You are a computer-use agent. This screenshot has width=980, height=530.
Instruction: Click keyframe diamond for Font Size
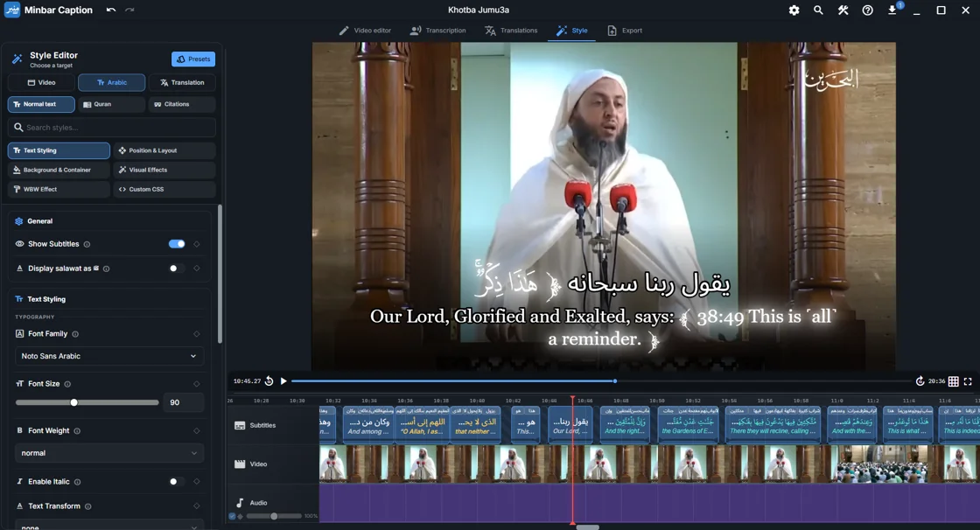point(196,384)
